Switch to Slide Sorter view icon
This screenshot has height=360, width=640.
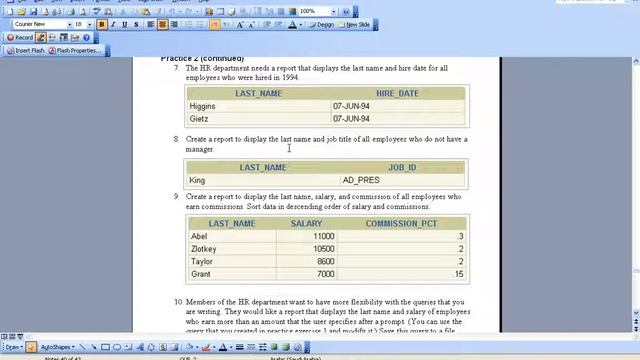(x=12, y=337)
